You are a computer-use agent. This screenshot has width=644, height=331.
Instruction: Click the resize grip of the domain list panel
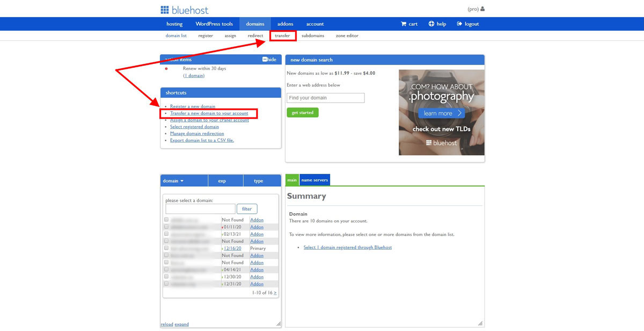pyautogui.click(x=279, y=323)
